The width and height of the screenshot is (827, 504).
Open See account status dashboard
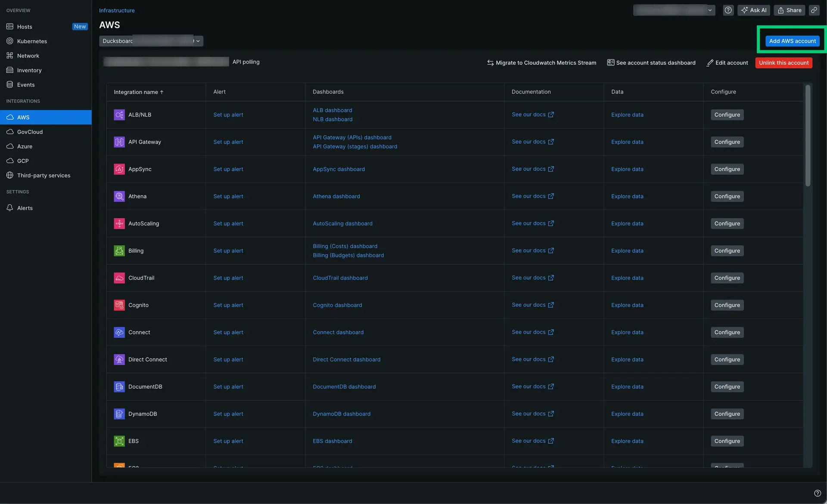point(651,63)
